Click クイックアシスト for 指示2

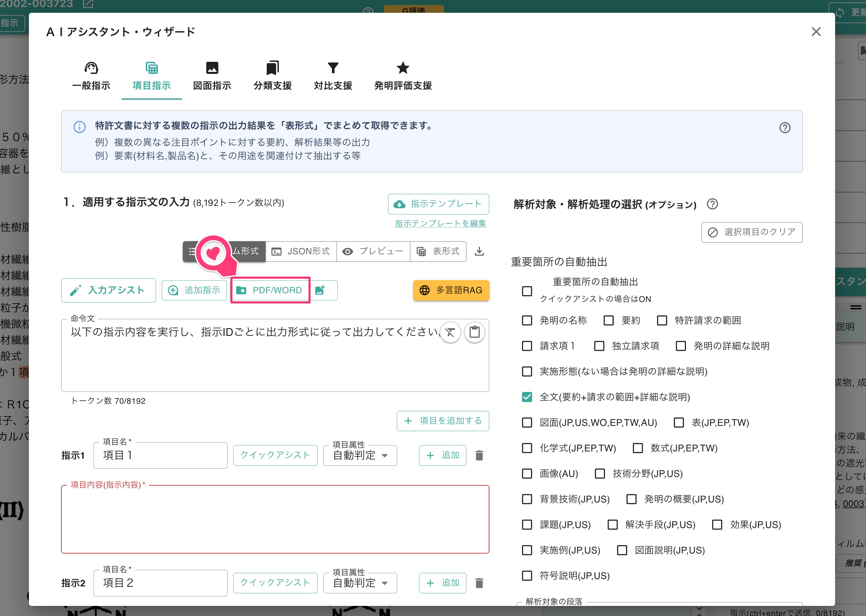pyautogui.click(x=275, y=583)
